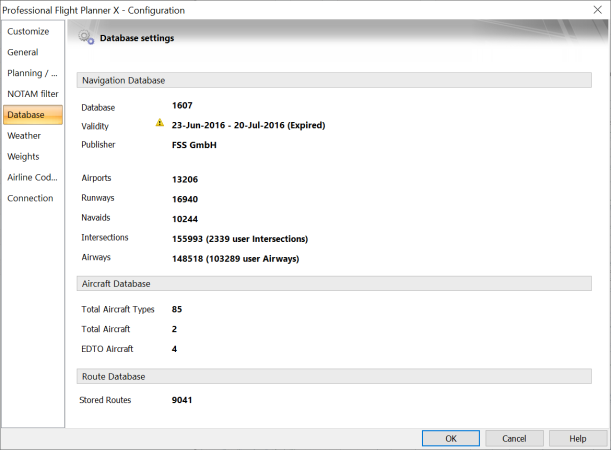This screenshot has height=450, width=611.
Task: Open the Weights configuration page
Action: (x=24, y=156)
